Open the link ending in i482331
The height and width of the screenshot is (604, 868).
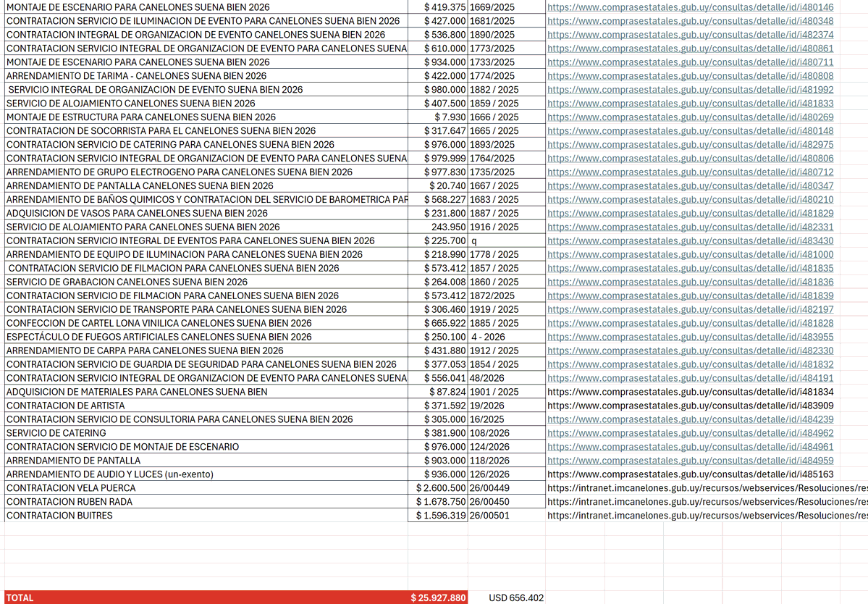click(691, 227)
